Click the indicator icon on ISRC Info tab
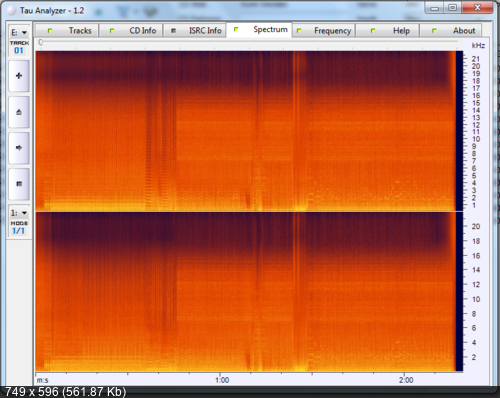Viewport: 500px width, 398px height. [173, 31]
